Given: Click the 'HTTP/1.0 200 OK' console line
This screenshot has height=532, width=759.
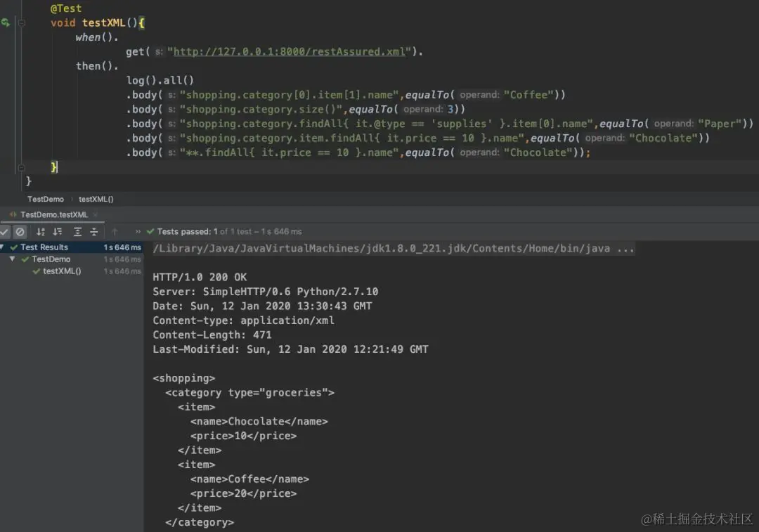Looking at the screenshot, I should tap(200, 278).
